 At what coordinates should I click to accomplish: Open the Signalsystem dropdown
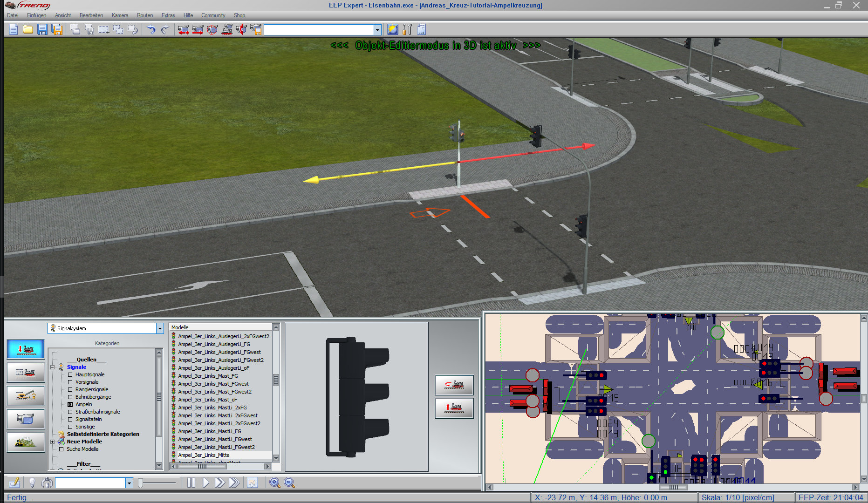[x=160, y=328]
